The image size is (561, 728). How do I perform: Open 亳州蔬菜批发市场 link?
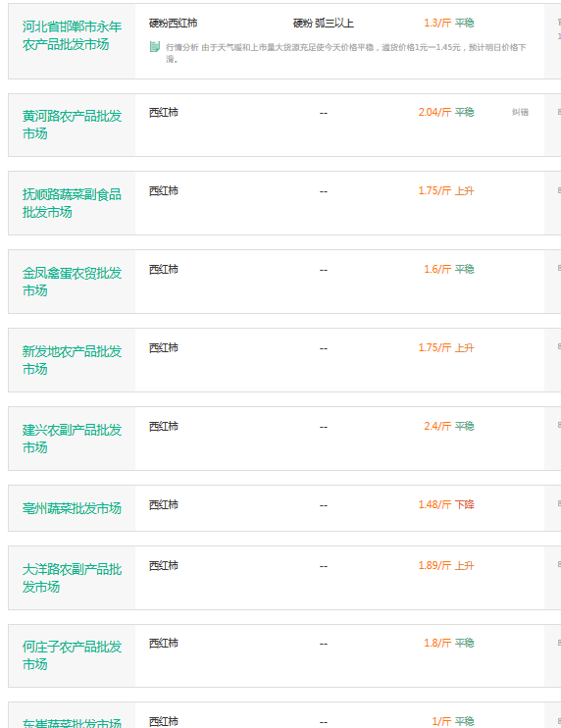point(72,508)
